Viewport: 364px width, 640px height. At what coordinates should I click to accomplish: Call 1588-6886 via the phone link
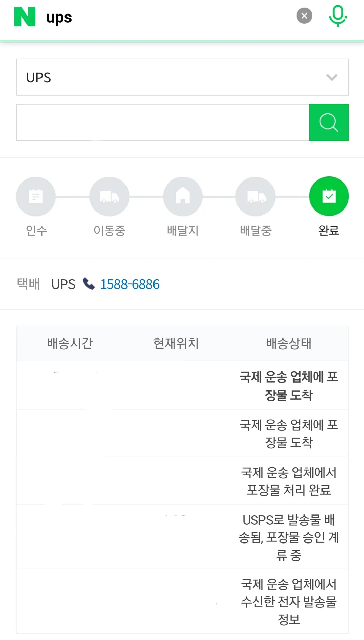click(x=130, y=284)
